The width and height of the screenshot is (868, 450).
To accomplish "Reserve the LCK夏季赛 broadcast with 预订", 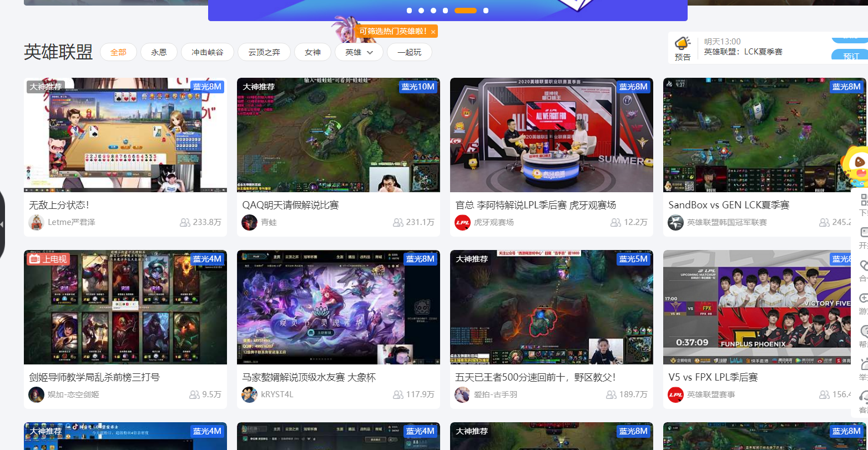I will (x=850, y=56).
